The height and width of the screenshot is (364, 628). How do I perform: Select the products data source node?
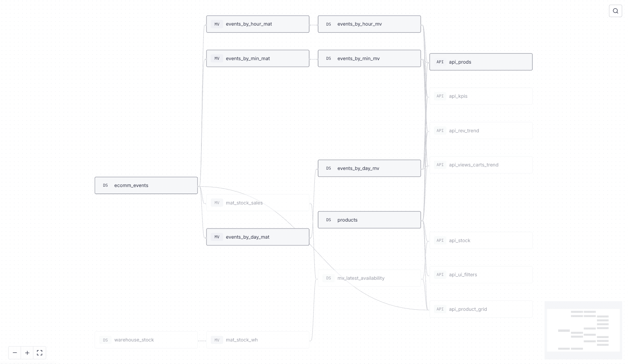pyautogui.click(x=369, y=220)
